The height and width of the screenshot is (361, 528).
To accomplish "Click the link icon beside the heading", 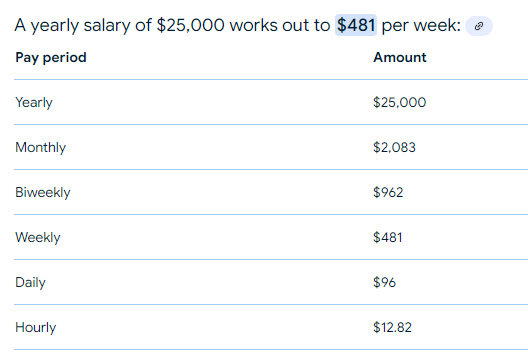I will [x=478, y=26].
